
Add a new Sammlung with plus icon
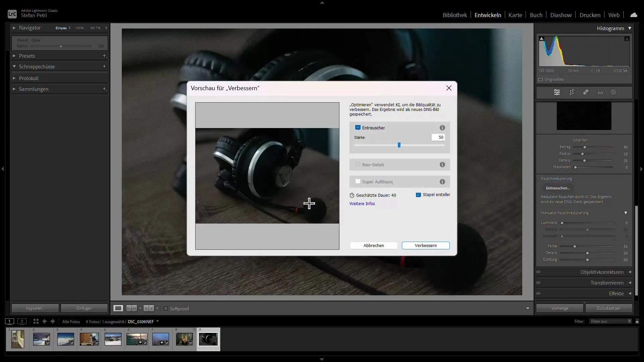(x=104, y=89)
